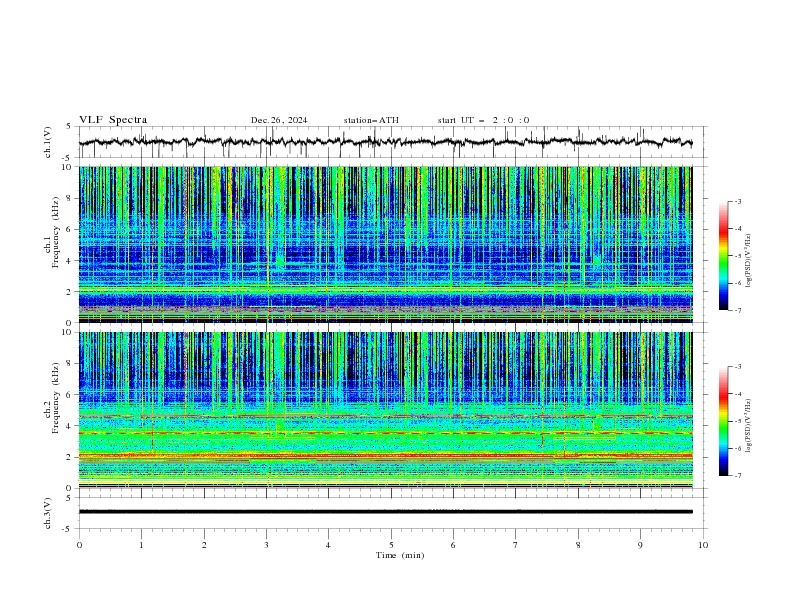Click the "station=ATH" header text
The height and width of the screenshot is (612, 792).
[371, 120]
